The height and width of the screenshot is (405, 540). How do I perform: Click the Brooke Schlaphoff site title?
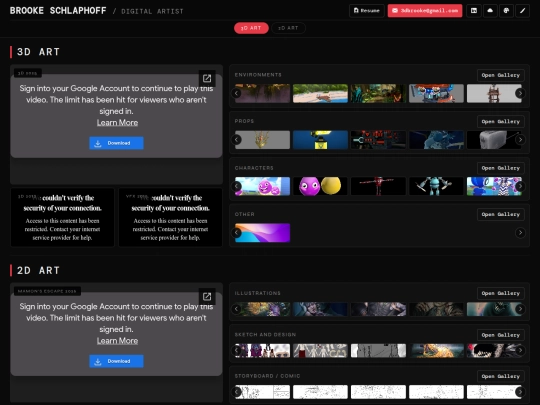[58, 11]
